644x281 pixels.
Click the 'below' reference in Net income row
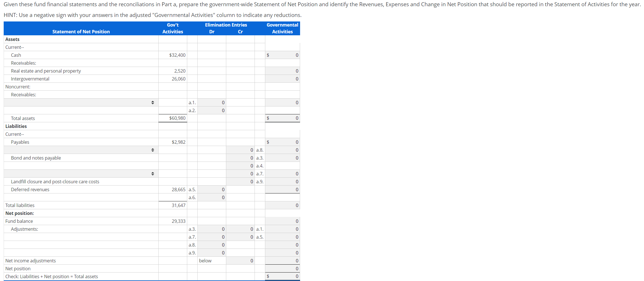(x=205, y=261)
